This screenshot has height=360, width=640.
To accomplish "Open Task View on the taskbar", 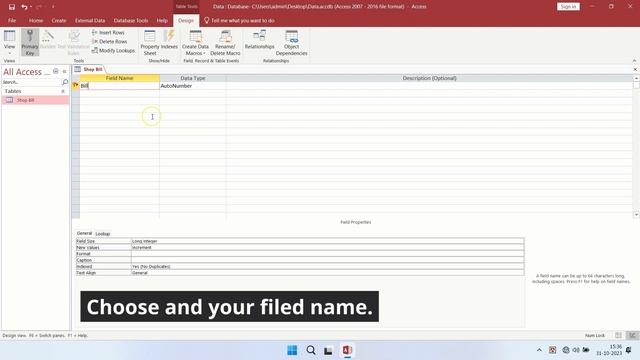I will coord(329,350).
